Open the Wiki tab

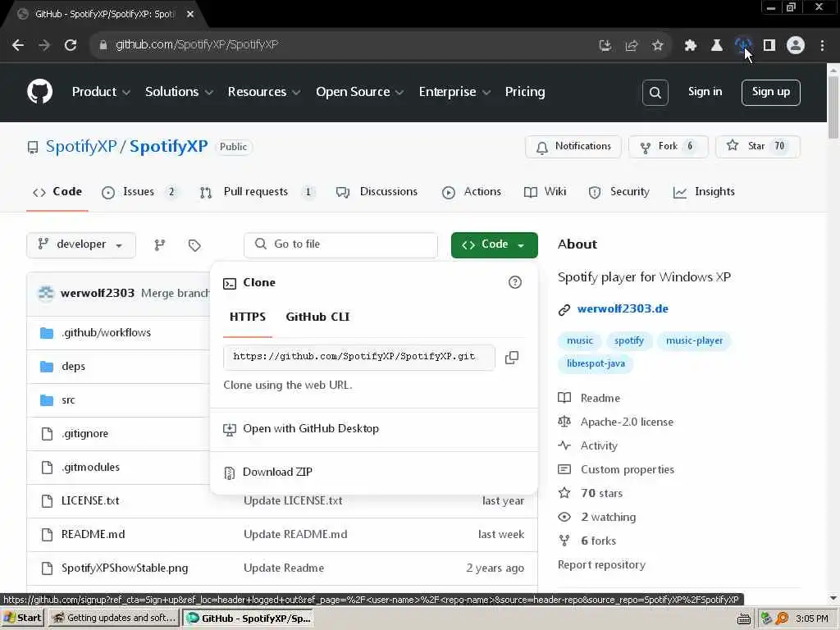point(545,192)
